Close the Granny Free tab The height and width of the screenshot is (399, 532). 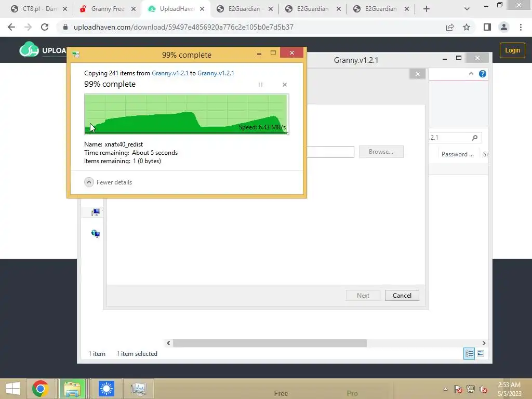pos(134,9)
